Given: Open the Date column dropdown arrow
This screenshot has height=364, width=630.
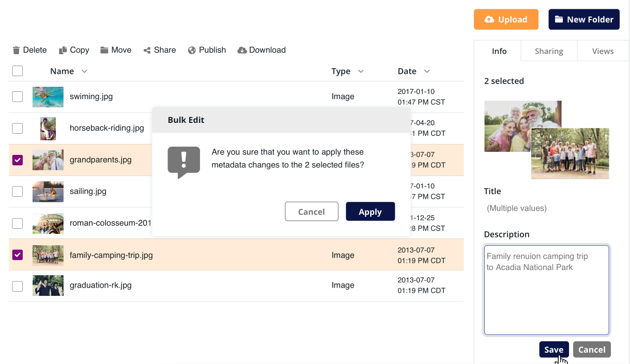Looking at the screenshot, I should pyautogui.click(x=427, y=71).
